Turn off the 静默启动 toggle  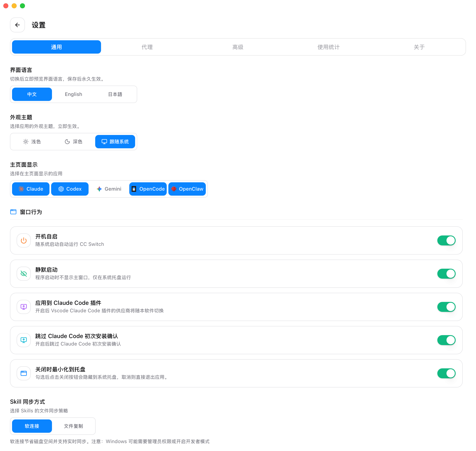[x=446, y=274]
